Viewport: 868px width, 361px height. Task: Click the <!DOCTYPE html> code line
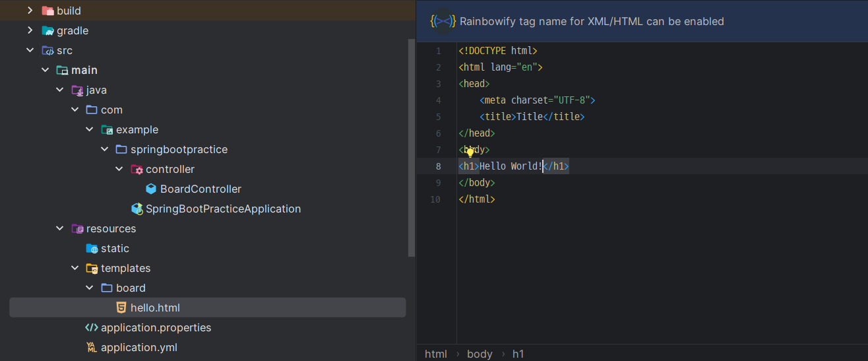(498, 51)
